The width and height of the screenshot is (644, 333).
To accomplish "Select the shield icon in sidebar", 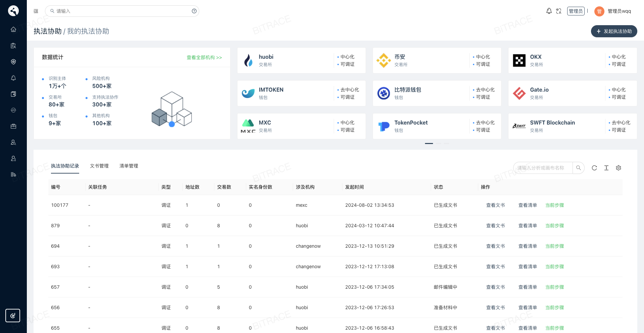I will click(13, 62).
